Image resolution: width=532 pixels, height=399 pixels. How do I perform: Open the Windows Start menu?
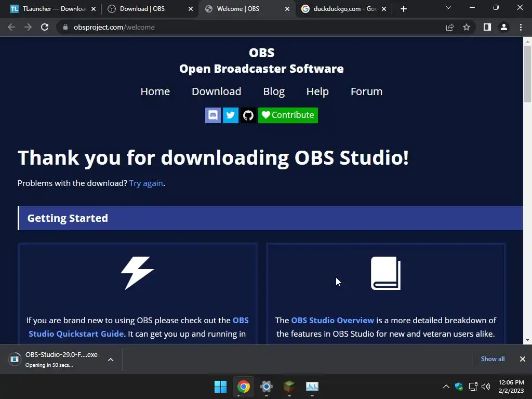tap(220, 387)
